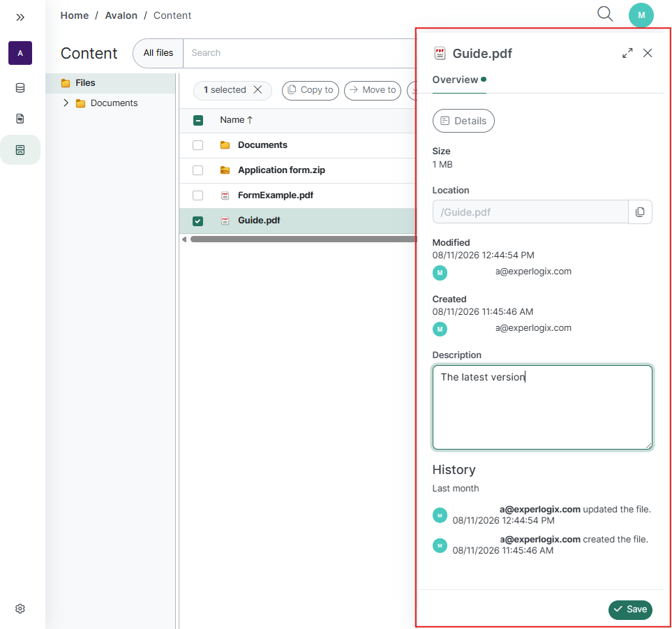Click the Documents folder icon in list

coord(225,145)
